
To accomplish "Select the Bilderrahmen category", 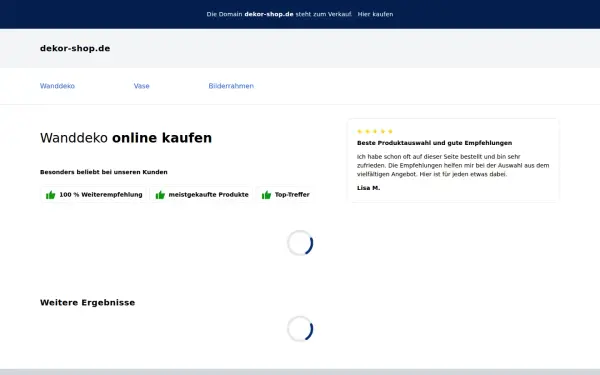I will (231, 86).
